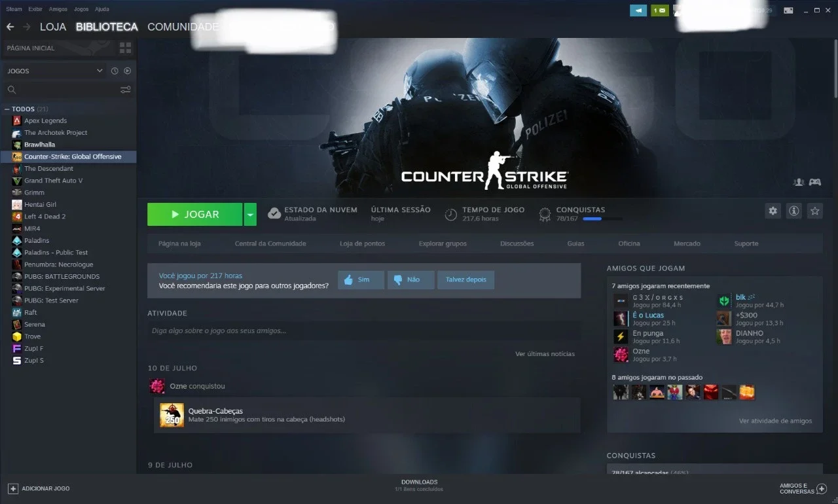Open the Mercado tab
838x504 pixels.
coord(687,243)
